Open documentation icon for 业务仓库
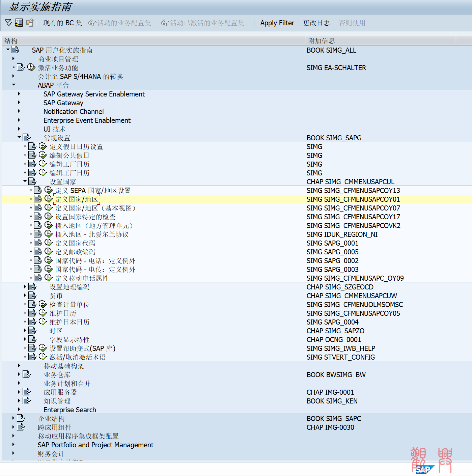Image resolution: width=472 pixels, height=476 pixels. (27, 374)
